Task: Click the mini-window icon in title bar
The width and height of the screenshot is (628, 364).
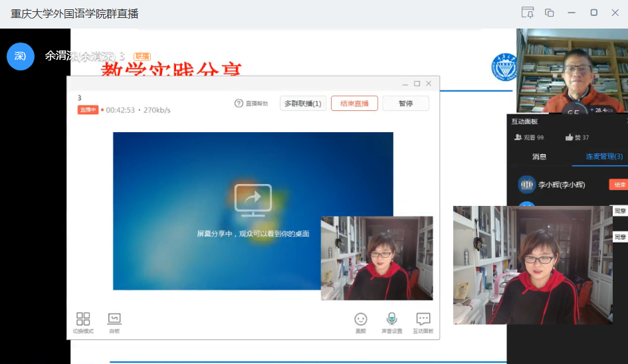Action: coord(549,13)
